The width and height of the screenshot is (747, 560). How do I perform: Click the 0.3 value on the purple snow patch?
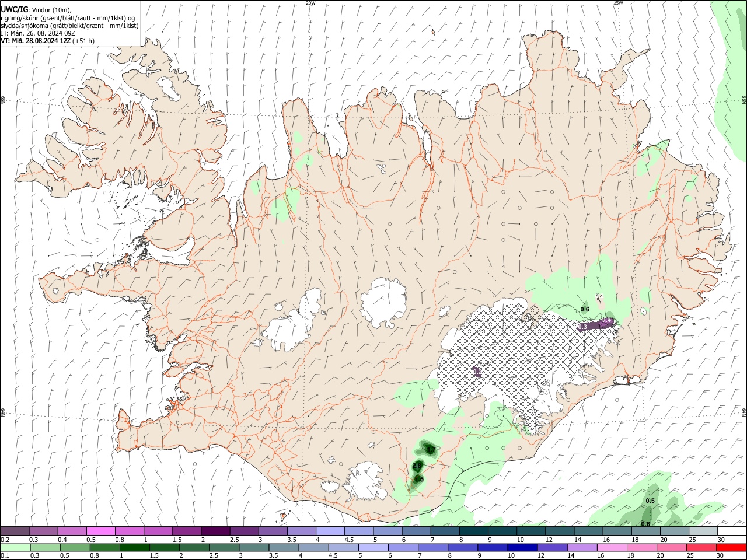[x=582, y=327]
